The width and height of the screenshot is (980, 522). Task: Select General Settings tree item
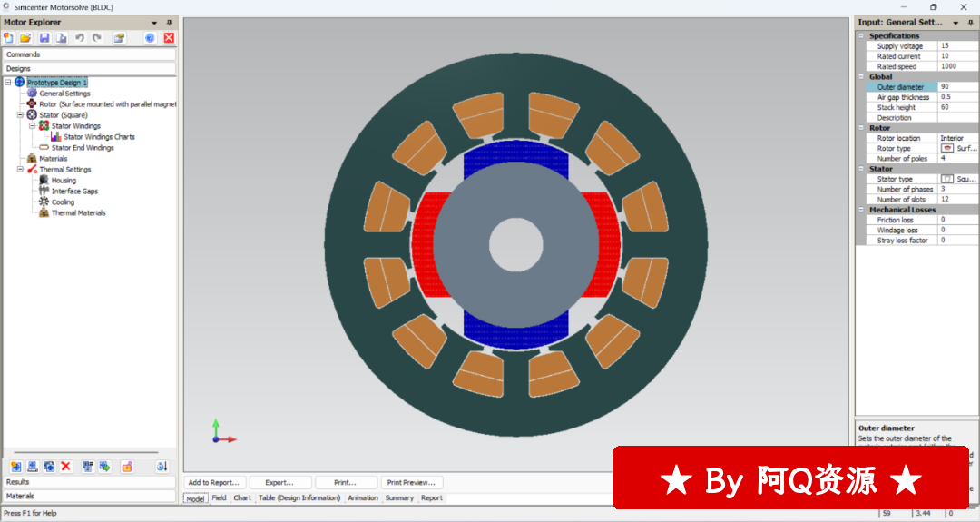(65, 94)
